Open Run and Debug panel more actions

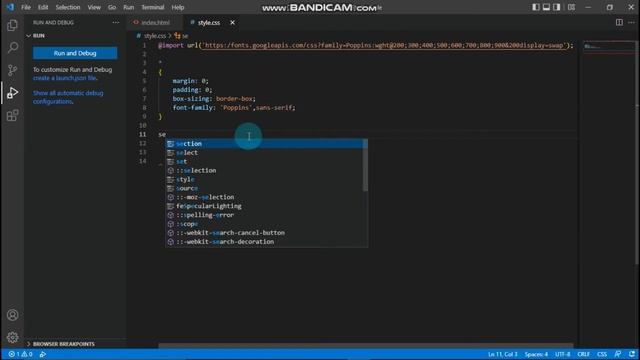116,22
